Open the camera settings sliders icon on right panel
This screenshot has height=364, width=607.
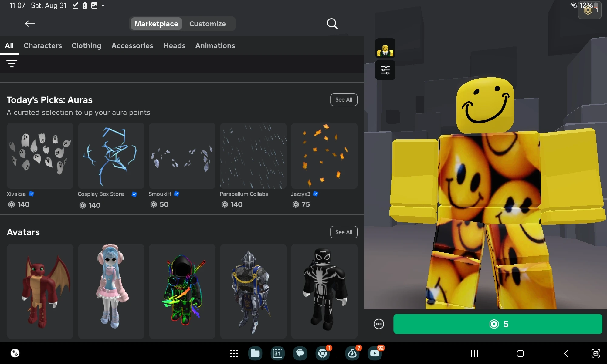click(385, 70)
